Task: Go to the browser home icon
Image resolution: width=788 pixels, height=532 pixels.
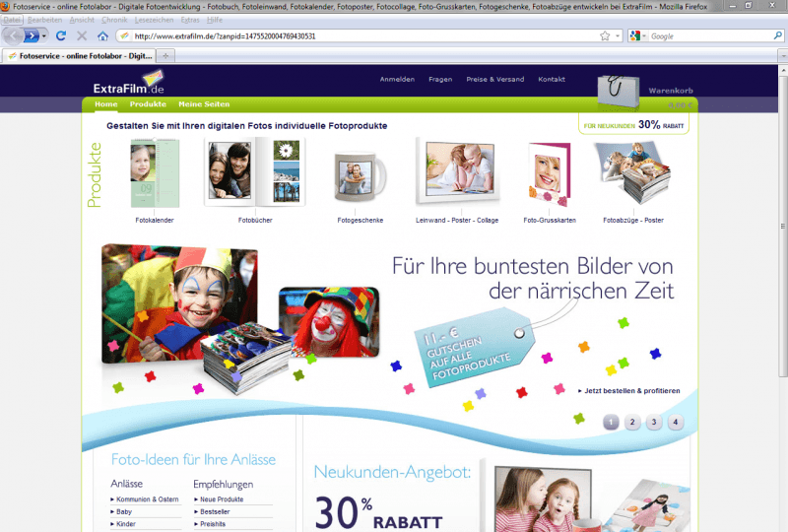Action: pyautogui.click(x=102, y=35)
